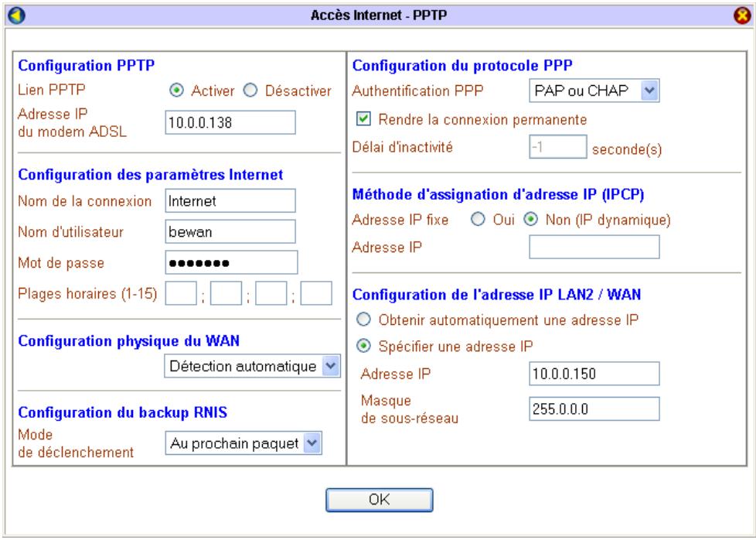Image resolution: width=756 pixels, height=540 pixels.
Task: Click the Délai d'inactivité field
Action: pos(558,147)
